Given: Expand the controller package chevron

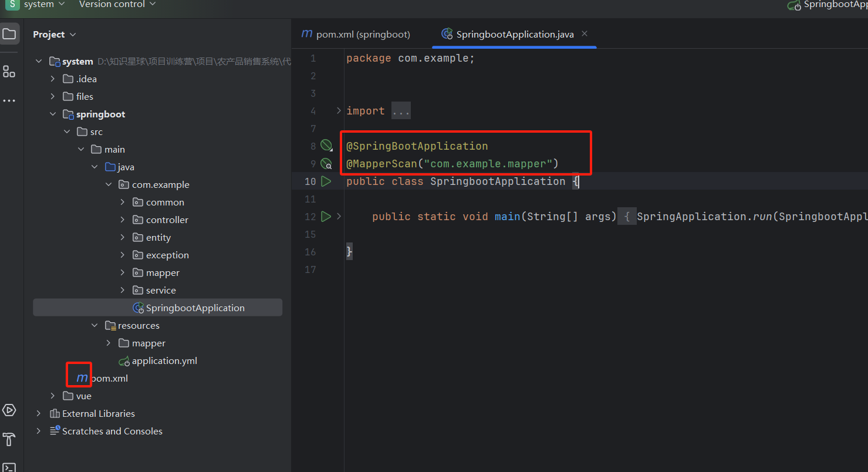Looking at the screenshot, I should click(x=123, y=220).
